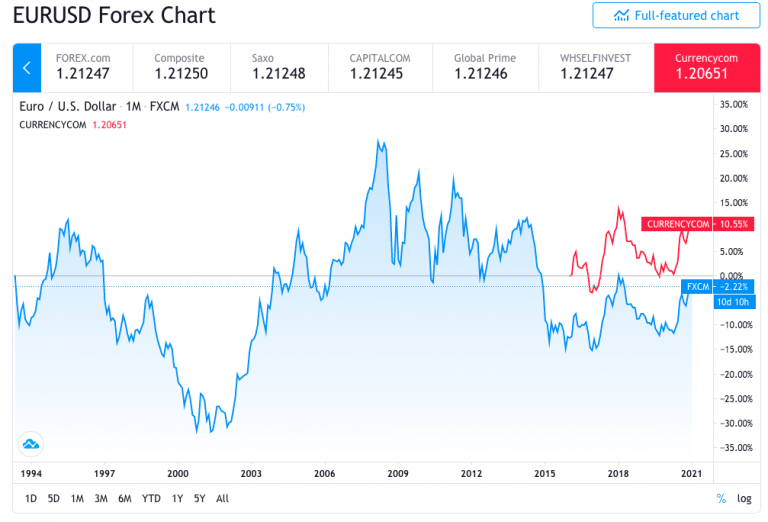Select the Composite quote tab
This screenshot has height=522, width=768.
pos(182,68)
